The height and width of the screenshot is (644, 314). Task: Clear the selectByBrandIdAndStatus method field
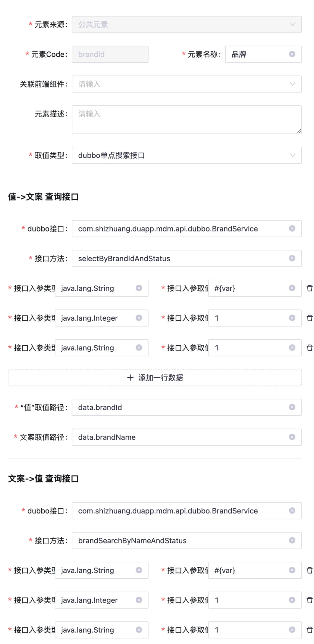(292, 258)
